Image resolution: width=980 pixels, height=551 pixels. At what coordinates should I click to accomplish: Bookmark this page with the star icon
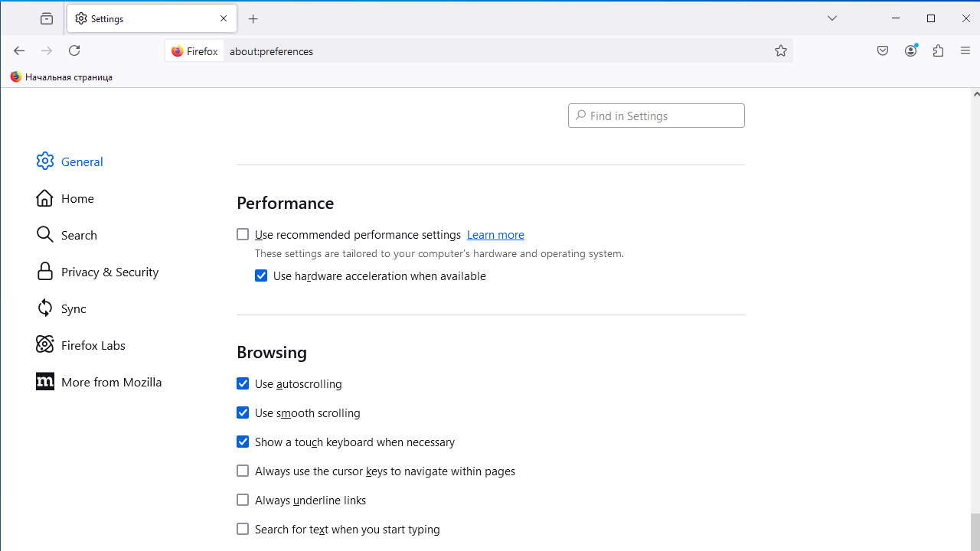[780, 51]
